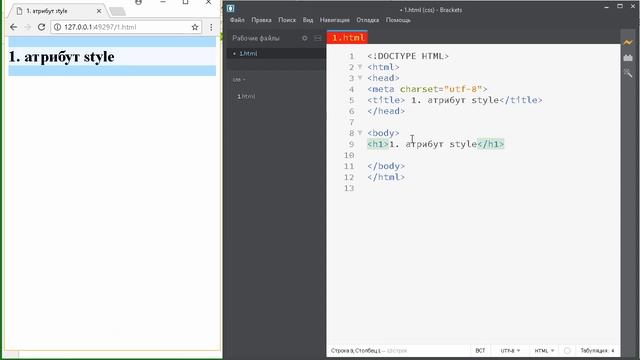The width and height of the screenshot is (640, 360).
Task: Click the </html> tag on line 12
Action: click(x=386, y=177)
